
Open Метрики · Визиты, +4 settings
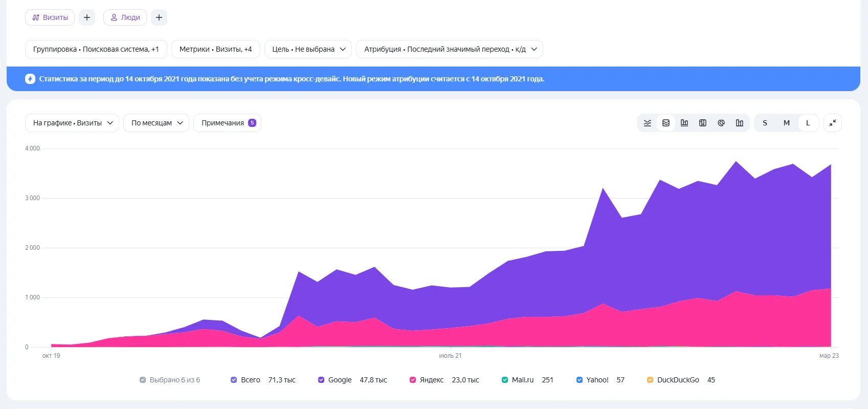coord(216,49)
